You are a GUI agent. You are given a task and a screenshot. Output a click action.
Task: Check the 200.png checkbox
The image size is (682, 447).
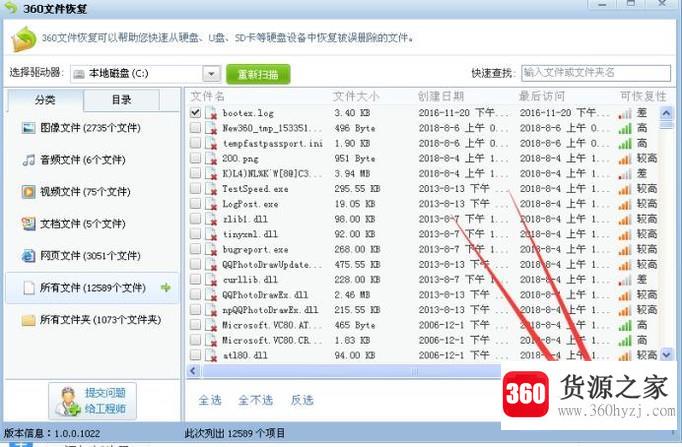click(195, 158)
